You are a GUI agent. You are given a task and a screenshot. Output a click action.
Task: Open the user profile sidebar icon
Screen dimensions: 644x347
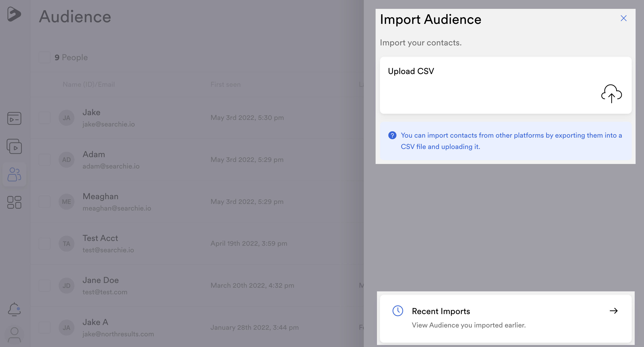tap(14, 335)
